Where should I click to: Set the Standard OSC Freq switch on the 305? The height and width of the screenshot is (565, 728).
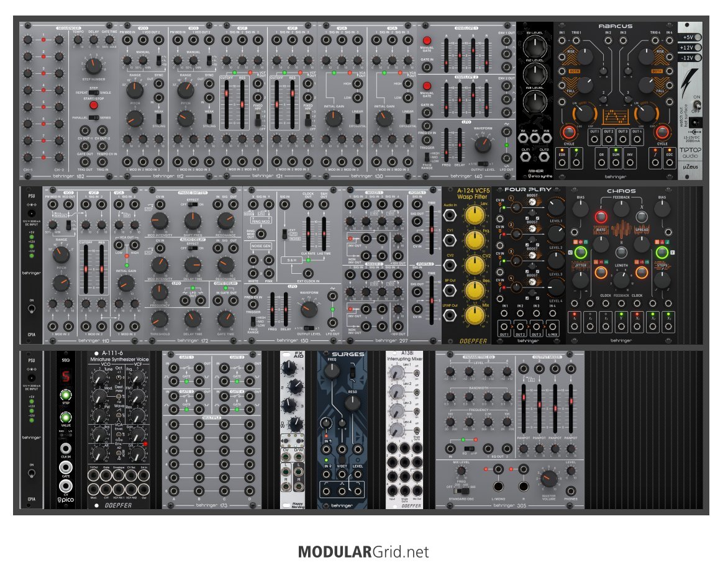461,491
